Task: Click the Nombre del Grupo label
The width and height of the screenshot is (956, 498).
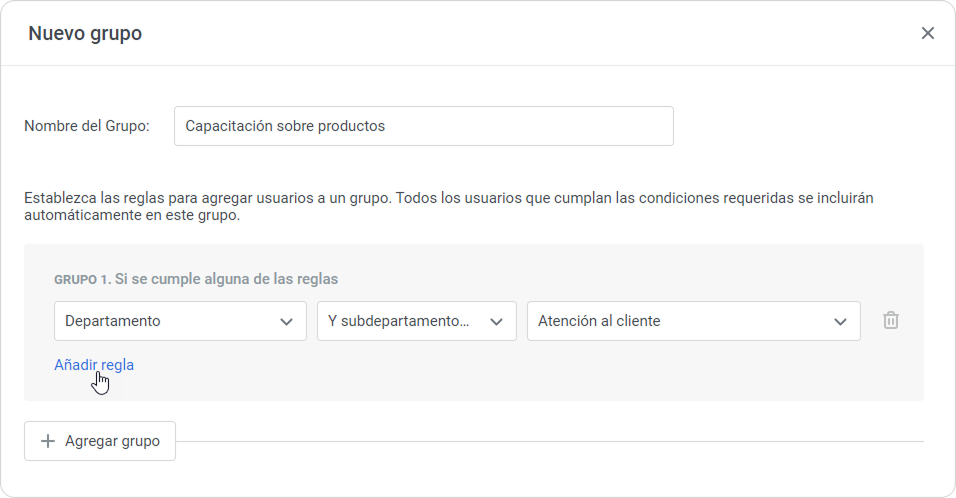Action: [87, 126]
